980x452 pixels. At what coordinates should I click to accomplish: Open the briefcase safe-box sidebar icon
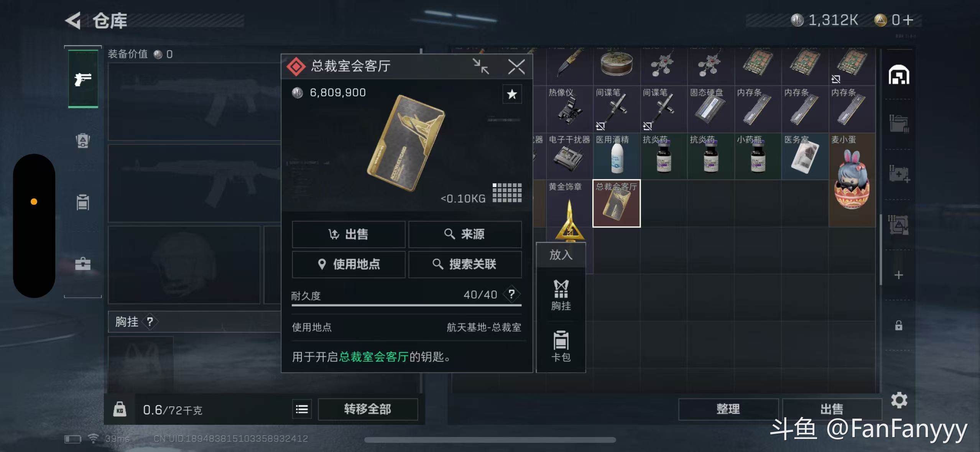point(83,264)
